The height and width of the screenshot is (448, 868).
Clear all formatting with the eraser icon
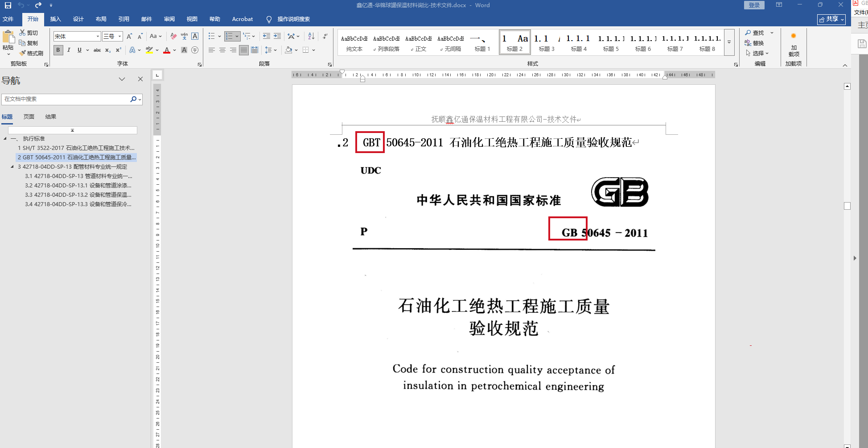point(173,36)
